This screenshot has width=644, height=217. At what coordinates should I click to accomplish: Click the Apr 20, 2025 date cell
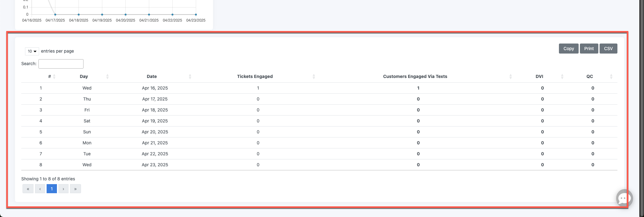point(155,132)
